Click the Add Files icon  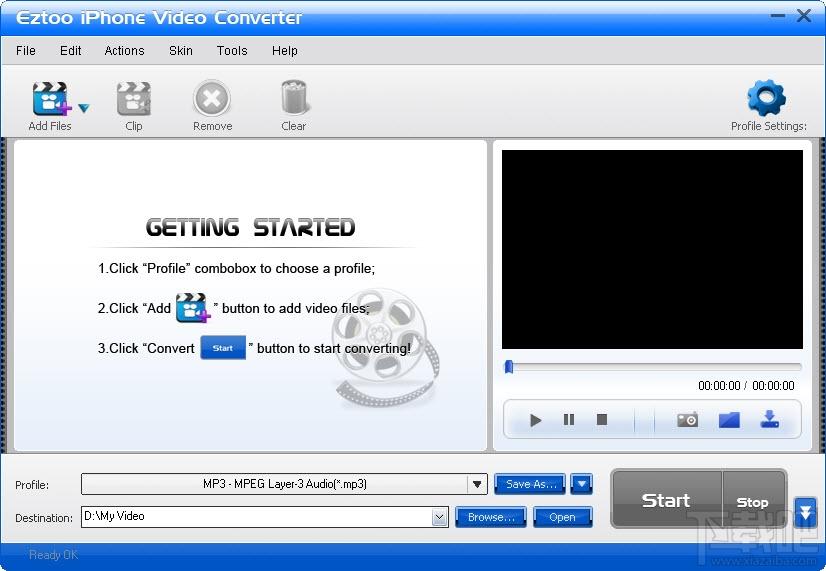click(48, 101)
